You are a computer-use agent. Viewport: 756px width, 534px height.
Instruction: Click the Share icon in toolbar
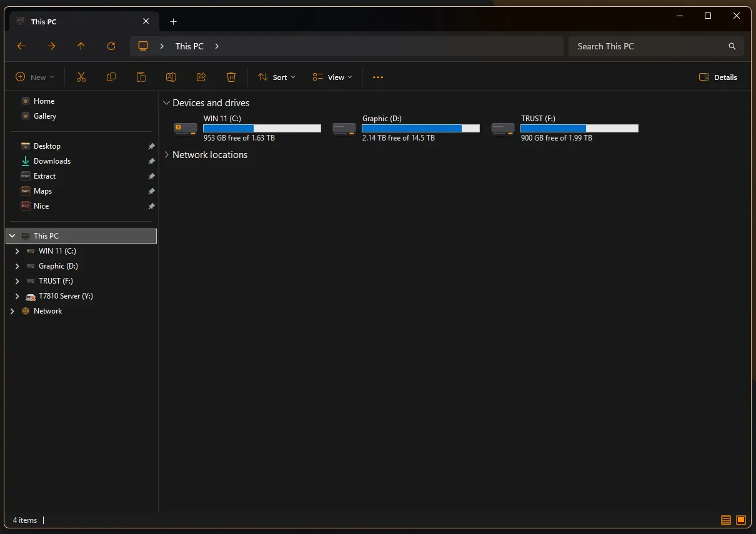coord(201,77)
